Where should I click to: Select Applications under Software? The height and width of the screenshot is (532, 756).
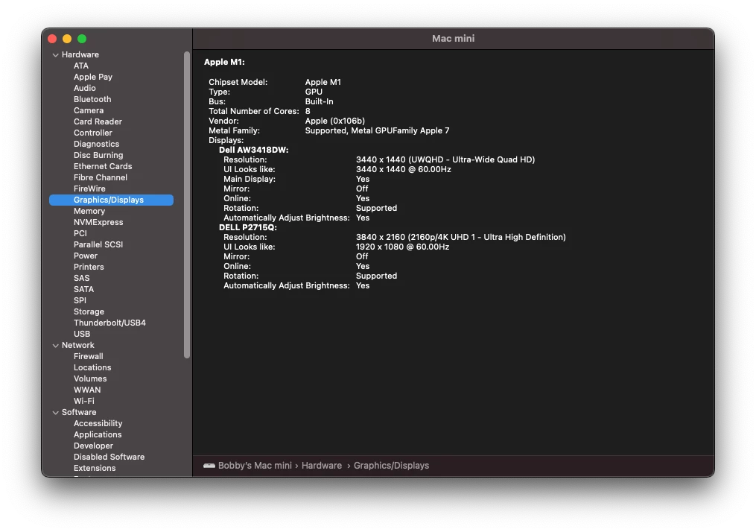[x=98, y=434]
